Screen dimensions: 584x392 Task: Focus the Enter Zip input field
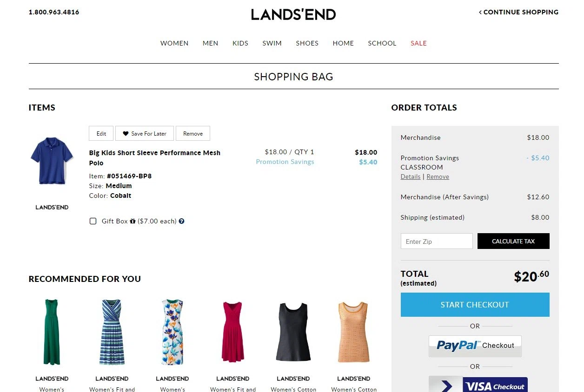pos(437,241)
